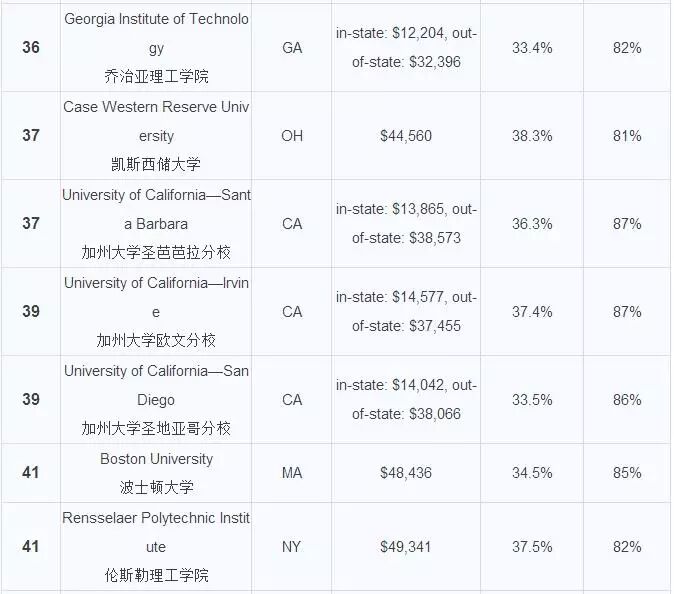Click Georgia Tech's in-state $12,204 tuition cell
The image size is (674, 594).
pos(406,48)
